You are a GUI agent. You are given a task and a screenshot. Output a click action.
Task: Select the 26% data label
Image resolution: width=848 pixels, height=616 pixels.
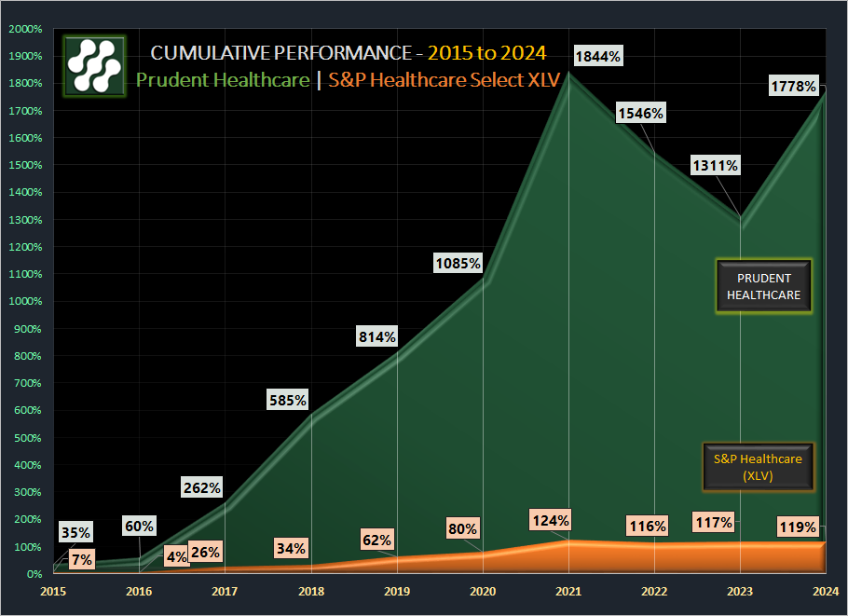click(206, 553)
